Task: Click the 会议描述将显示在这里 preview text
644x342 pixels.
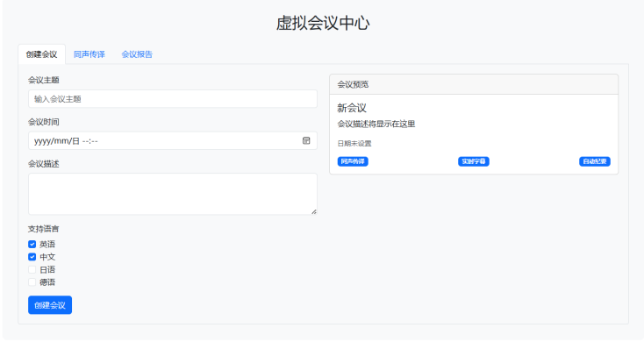Action: [x=376, y=124]
